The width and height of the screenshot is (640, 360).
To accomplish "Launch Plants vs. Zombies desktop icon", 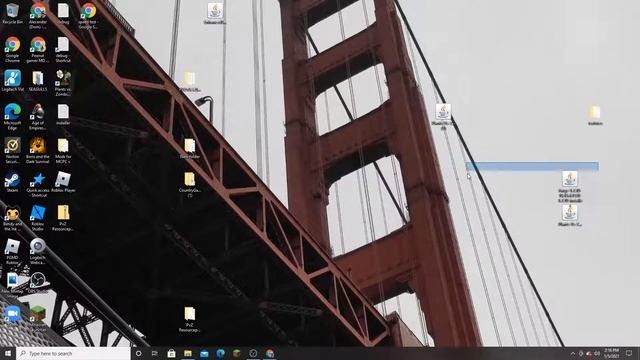I will tap(63, 83).
